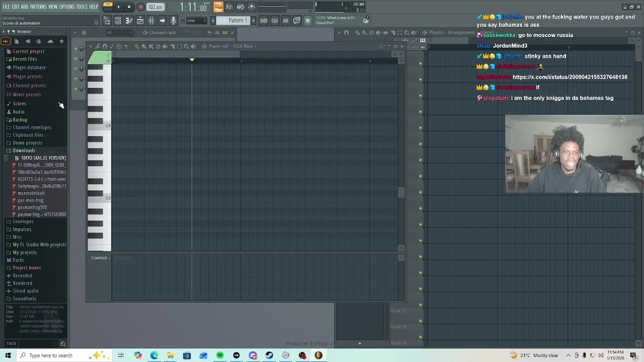The image size is (644, 362).
Task: Select the Zoom tool in Piano roll toolbar
Action: coord(186,46)
